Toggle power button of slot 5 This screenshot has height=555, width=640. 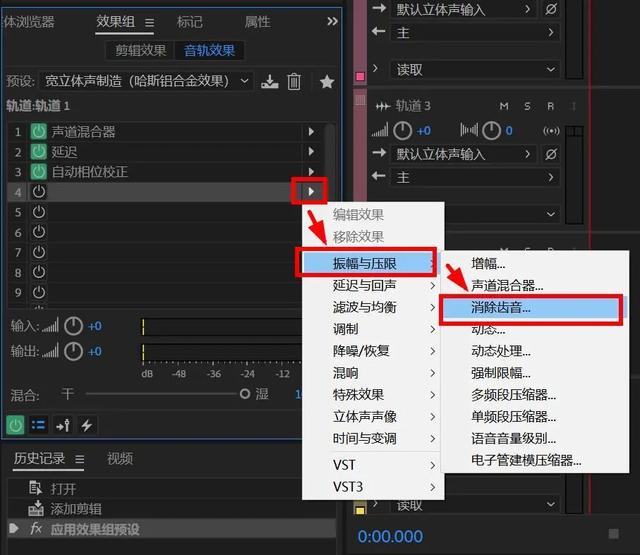[x=39, y=212]
